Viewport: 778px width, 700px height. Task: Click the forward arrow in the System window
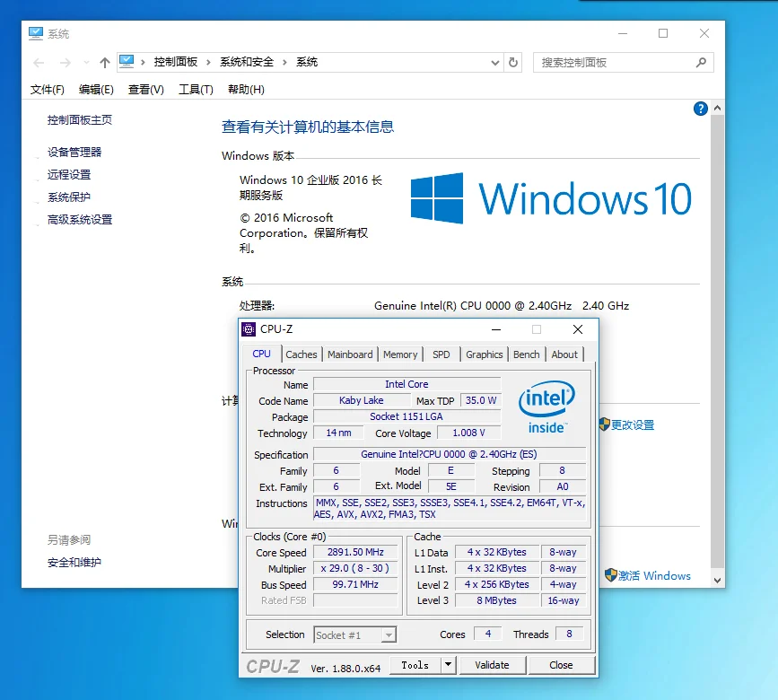[65, 63]
